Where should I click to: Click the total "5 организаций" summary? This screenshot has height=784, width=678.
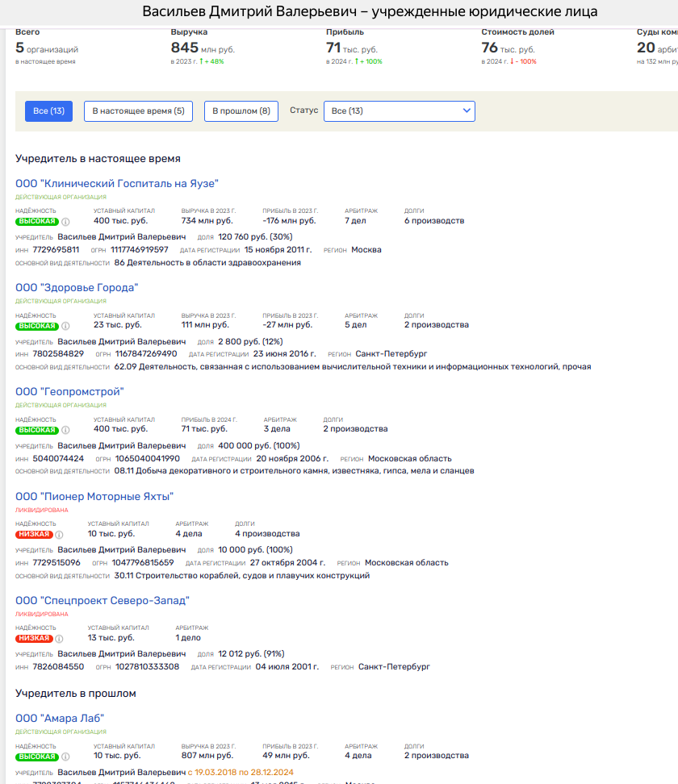click(47, 48)
